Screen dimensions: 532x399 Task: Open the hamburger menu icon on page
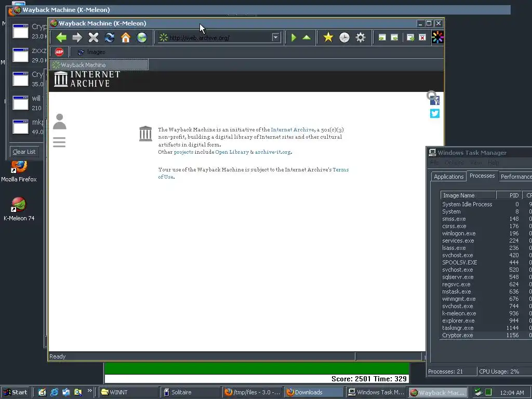[59, 142]
